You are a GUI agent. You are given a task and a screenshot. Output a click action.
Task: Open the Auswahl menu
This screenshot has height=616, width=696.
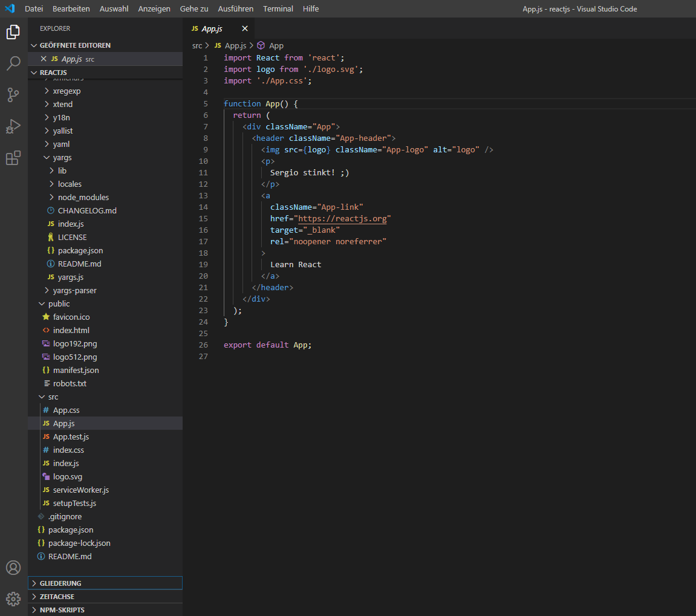pos(114,8)
